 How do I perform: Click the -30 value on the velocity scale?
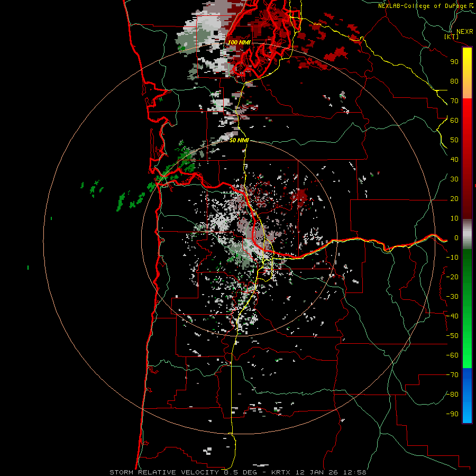pos(452,297)
